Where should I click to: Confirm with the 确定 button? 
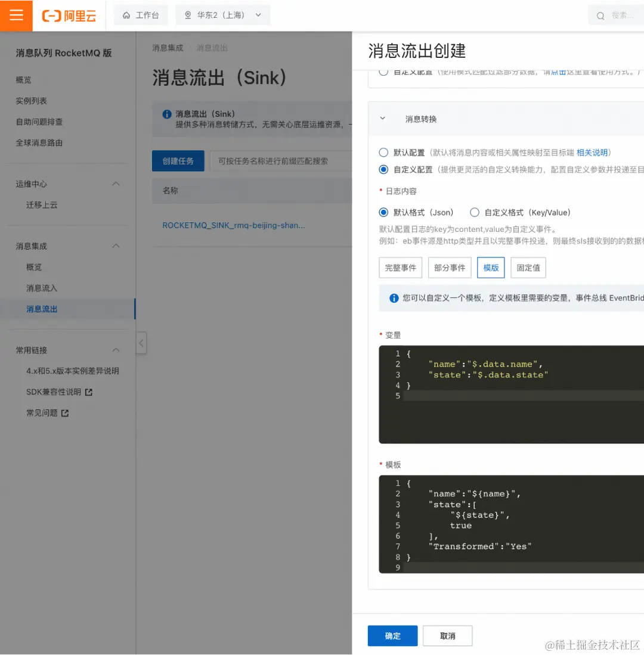(392, 635)
